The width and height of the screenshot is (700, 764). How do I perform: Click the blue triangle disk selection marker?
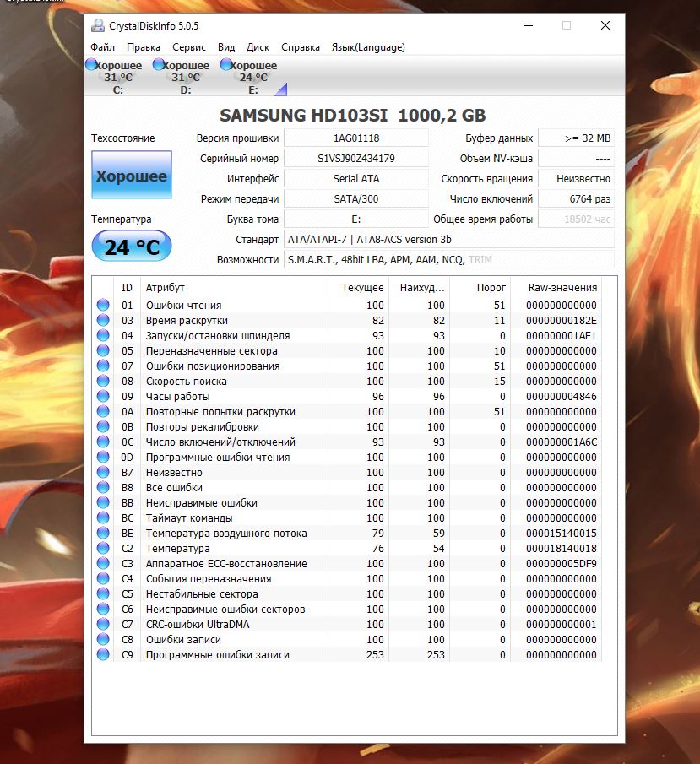pos(281,89)
